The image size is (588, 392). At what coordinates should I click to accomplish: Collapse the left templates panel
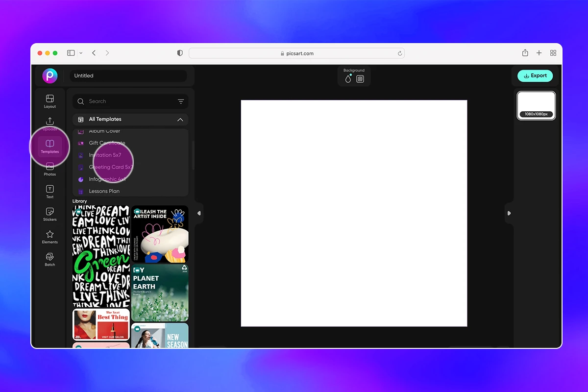[x=199, y=213]
